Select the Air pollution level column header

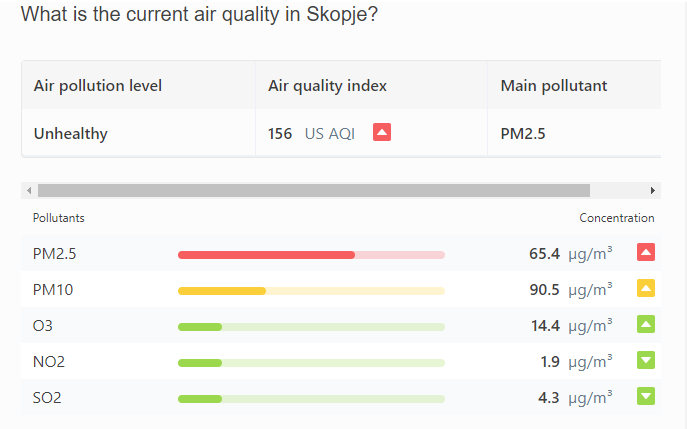(x=98, y=86)
